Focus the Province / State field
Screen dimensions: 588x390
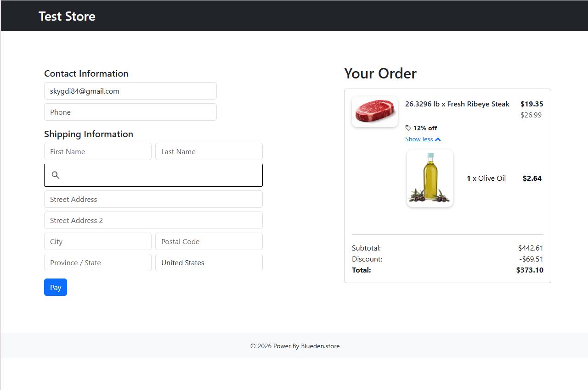click(97, 262)
